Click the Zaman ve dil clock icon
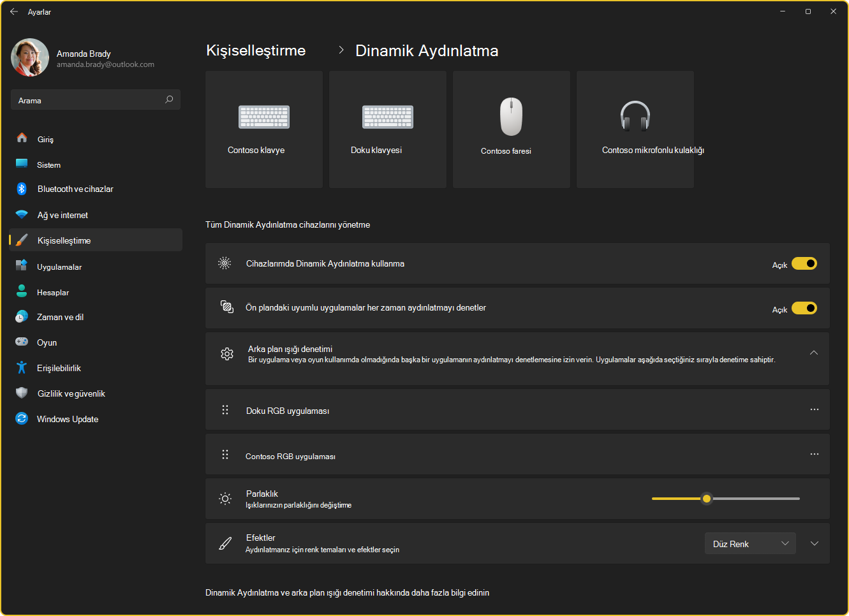 [22, 316]
